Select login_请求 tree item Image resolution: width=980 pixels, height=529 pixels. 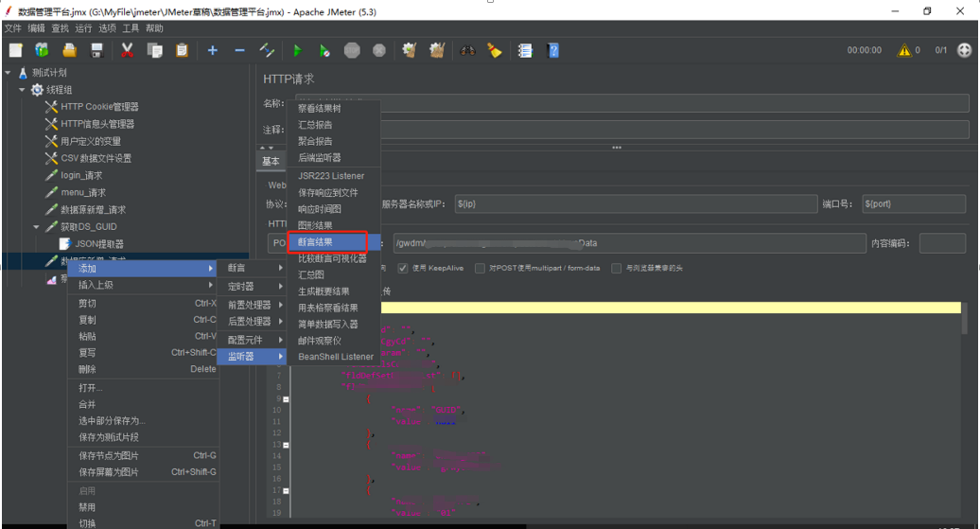(x=81, y=176)
